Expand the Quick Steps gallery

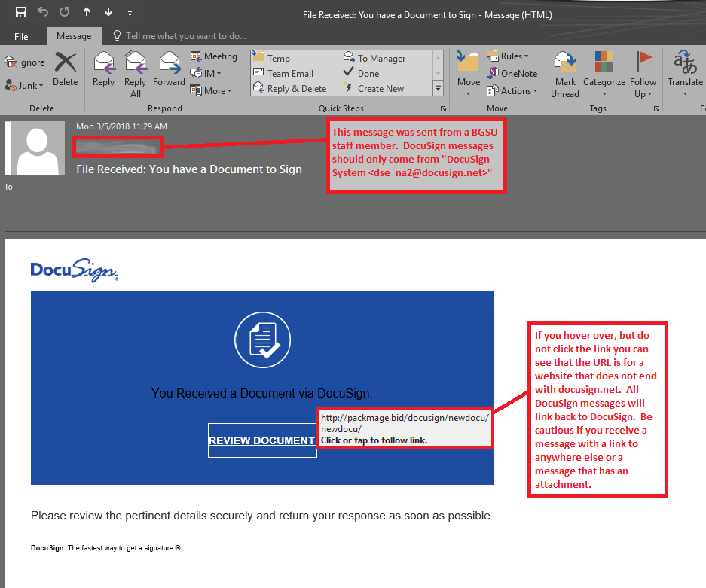point(439,89)
